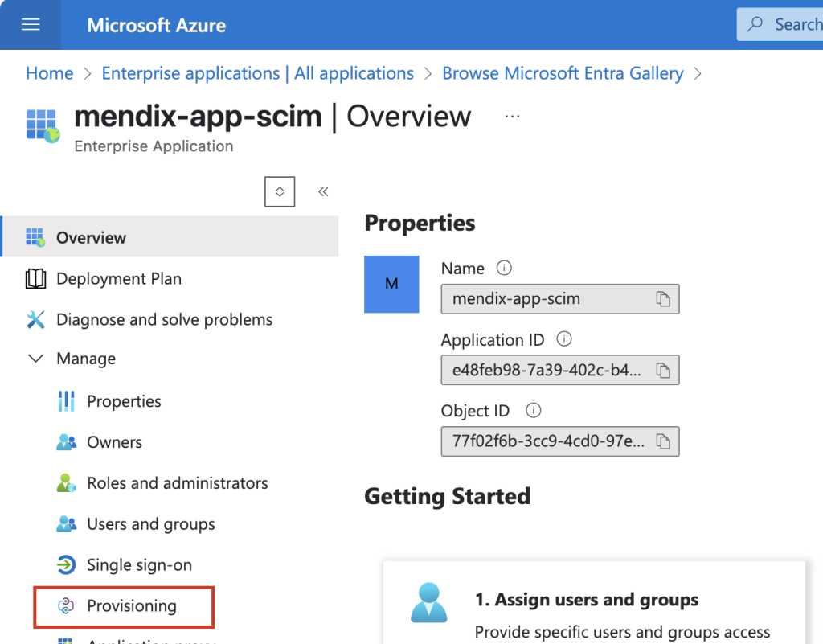Open Users and groups

pyautogui.click(x=151, y=524)
